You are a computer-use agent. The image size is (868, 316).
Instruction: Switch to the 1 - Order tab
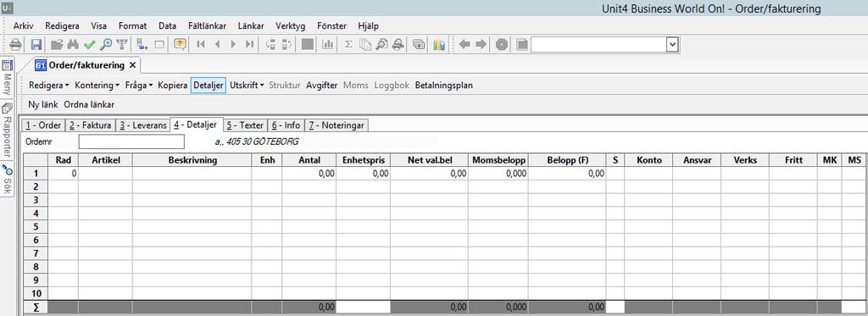tap(43, 125)
